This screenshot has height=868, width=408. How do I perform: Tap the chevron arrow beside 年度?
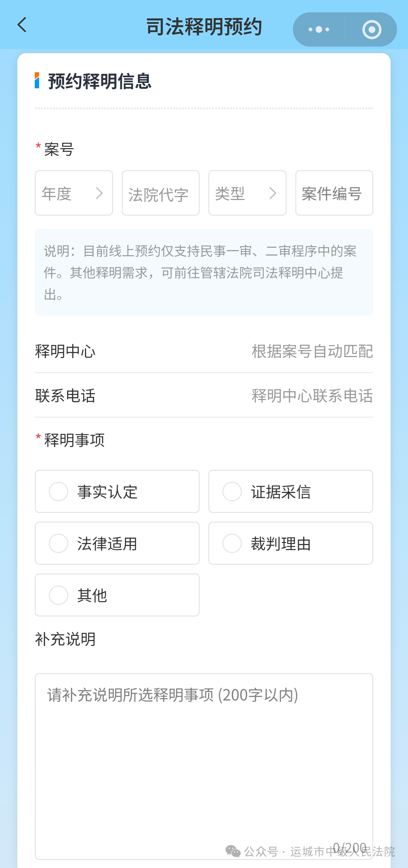[99, 193]
